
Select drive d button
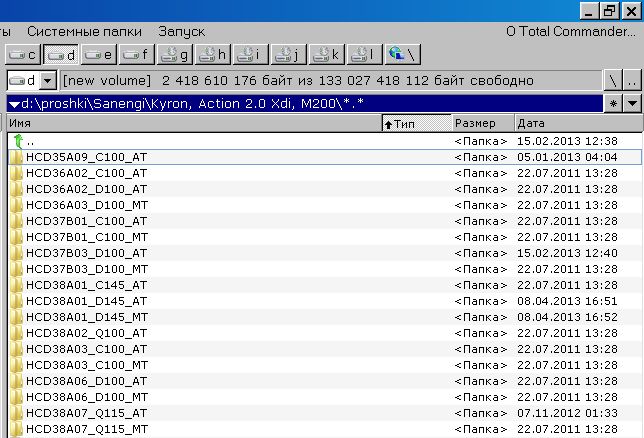click(x=61, y=55)
